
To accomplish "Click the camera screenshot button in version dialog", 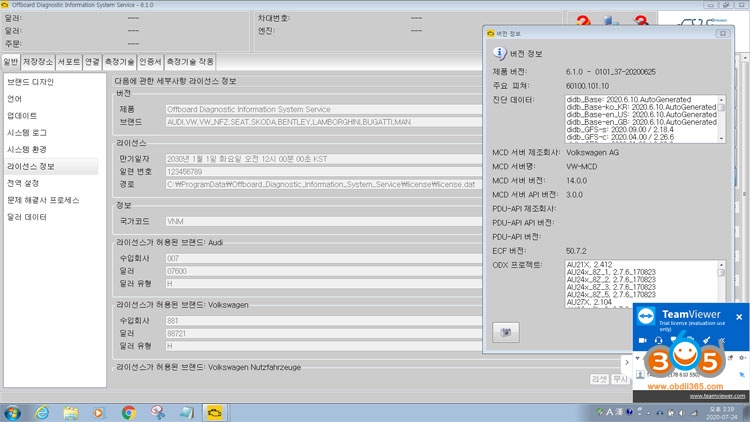I will [506, 331].
